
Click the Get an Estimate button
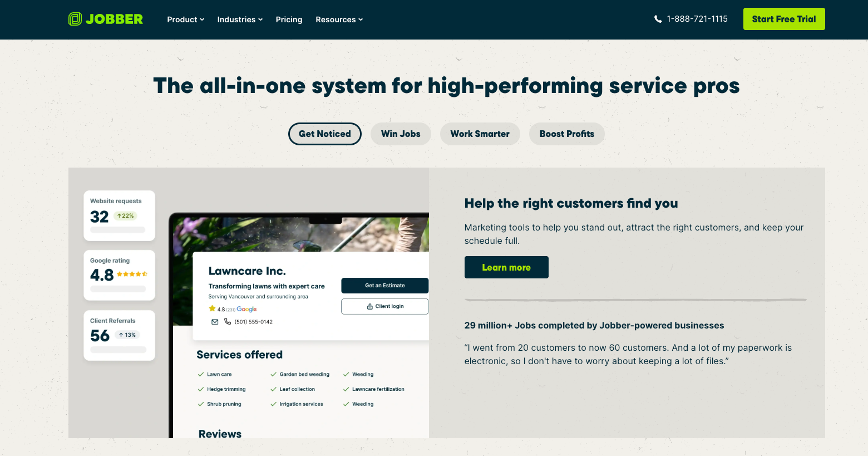click(385, 286)
